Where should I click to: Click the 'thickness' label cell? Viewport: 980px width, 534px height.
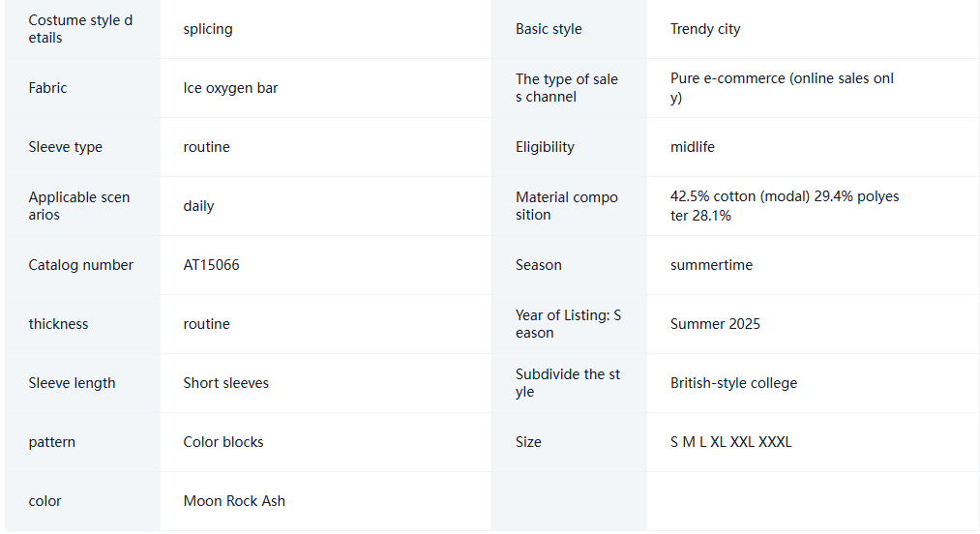[82, 324]
